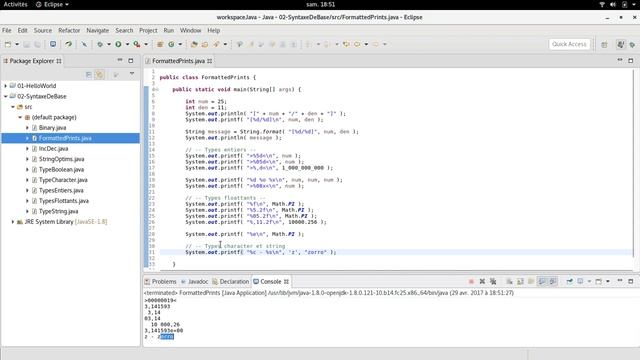
Task: Switch to the Javadoc tab
Action: tap(195, 282)
